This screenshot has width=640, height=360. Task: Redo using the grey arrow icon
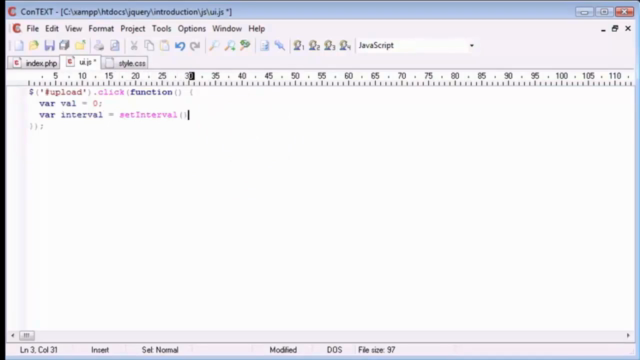pyautogui.click(x=195, y=45)
